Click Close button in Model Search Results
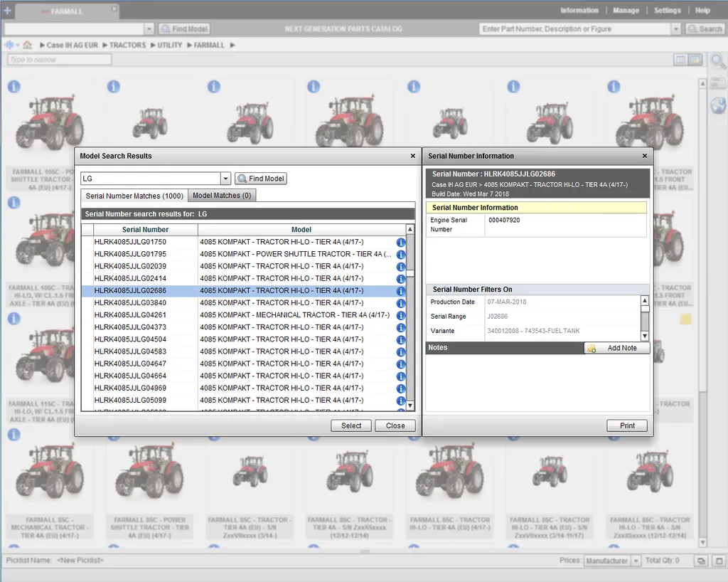The width and height of the screenshot is (728, 582). coord(395,425)
